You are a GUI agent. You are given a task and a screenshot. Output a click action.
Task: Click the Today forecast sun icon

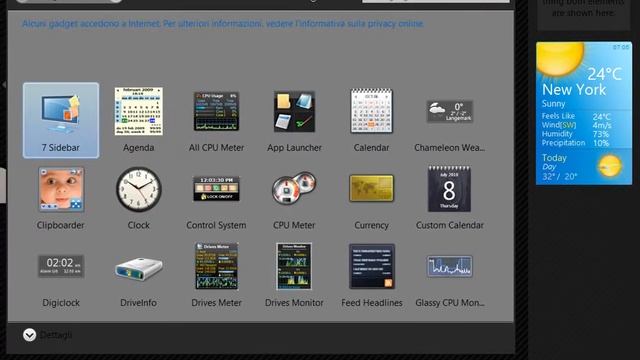click(x=609, y=166)
